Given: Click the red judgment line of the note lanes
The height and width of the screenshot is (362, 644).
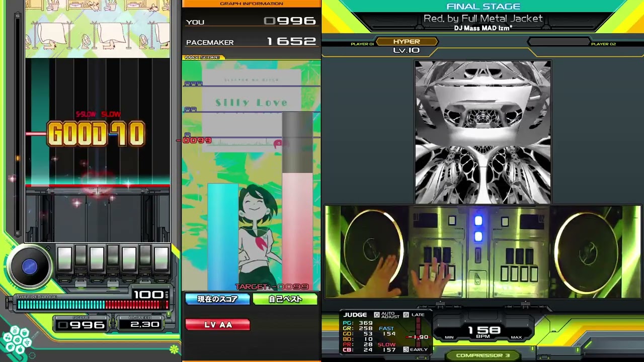Looking at the screenshot, I should point(98,186).
